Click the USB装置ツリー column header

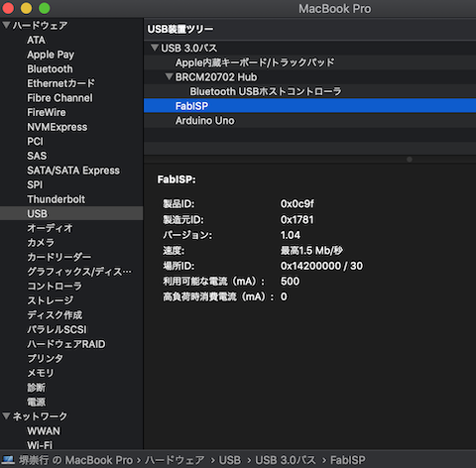[180, 29]
